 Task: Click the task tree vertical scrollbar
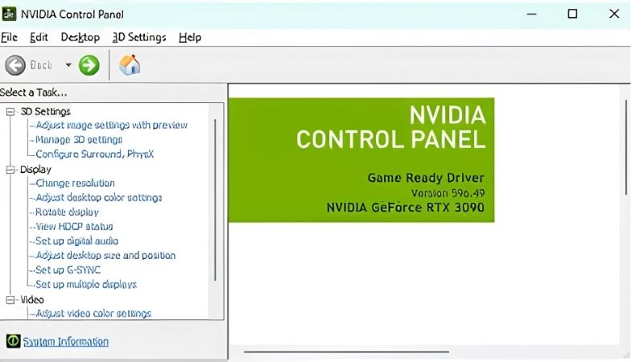[215, 200]
